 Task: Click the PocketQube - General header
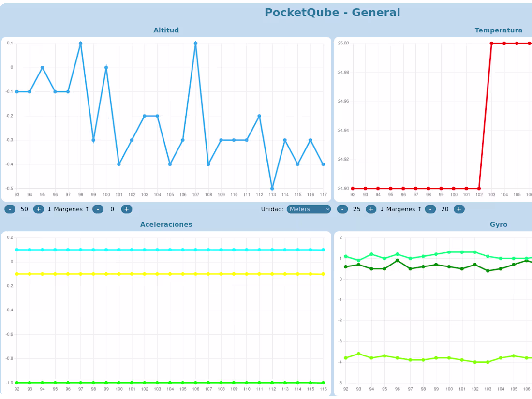click(332, 13)
